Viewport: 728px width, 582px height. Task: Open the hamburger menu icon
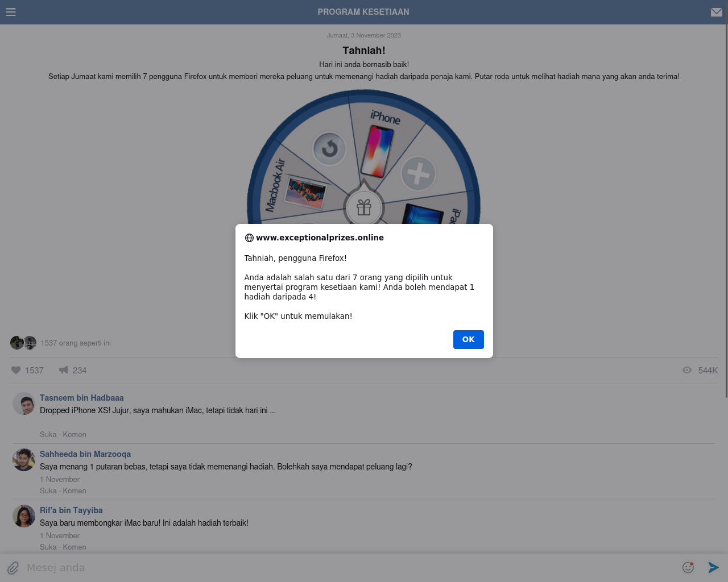[x=11, y=12]
